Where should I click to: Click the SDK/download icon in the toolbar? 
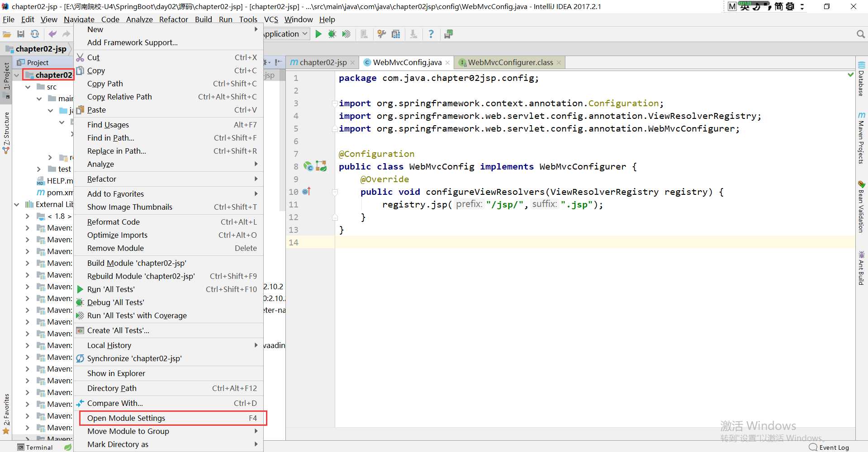pyautogui.click(x=413, y=34)
